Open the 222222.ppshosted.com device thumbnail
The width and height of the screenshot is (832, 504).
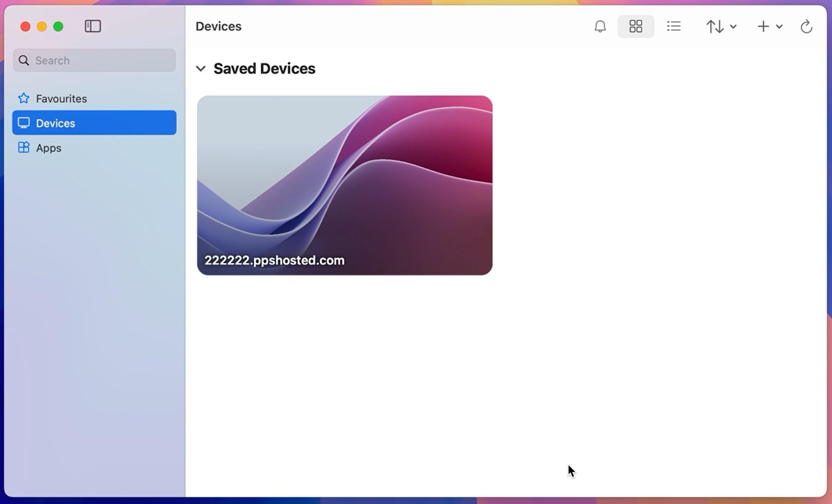[x=344, y=185]
